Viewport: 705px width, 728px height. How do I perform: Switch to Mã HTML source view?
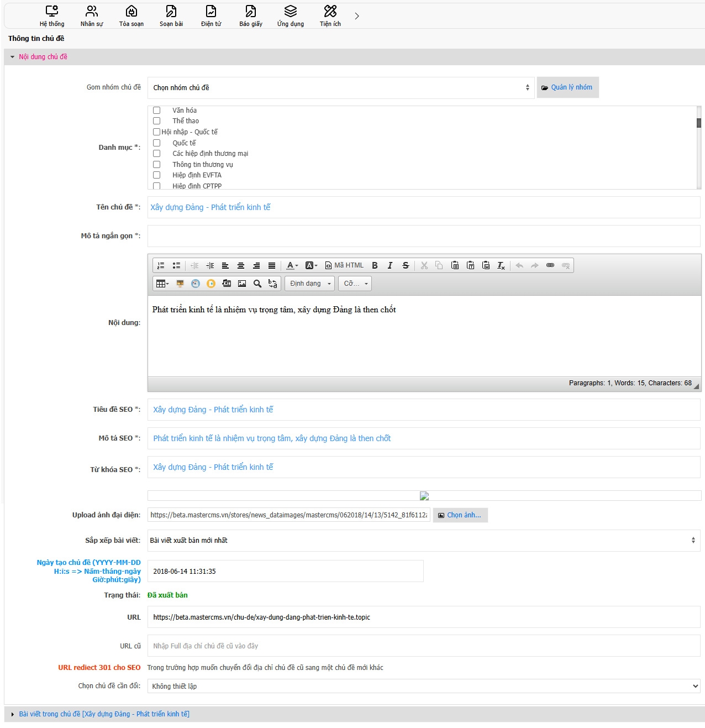pos(344,266)
